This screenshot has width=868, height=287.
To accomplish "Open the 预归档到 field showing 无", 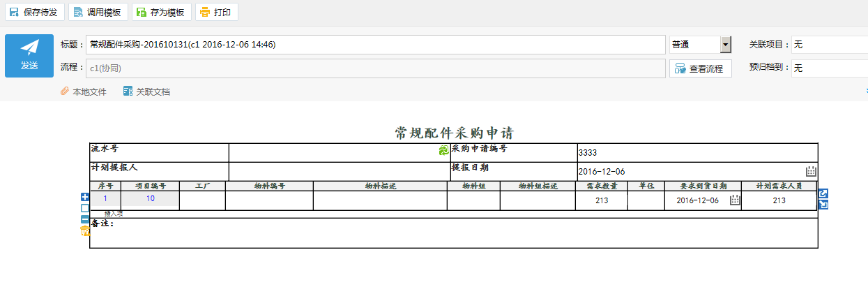I will (830, 68).
